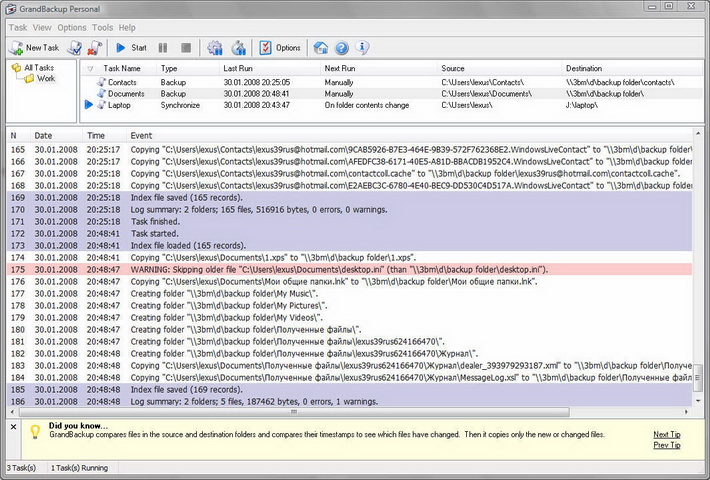Click the 3 Task(s) status bar entry

coord(21,468)
